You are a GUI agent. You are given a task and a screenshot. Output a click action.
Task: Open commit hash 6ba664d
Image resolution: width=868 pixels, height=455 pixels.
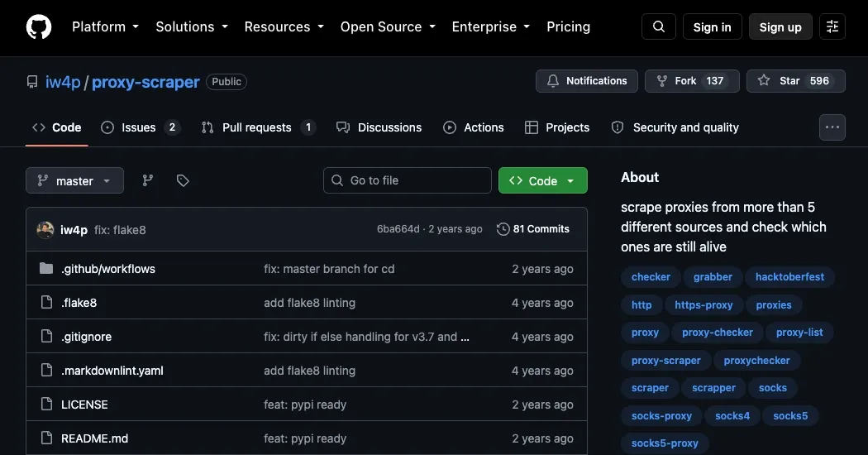coord(398,229)
